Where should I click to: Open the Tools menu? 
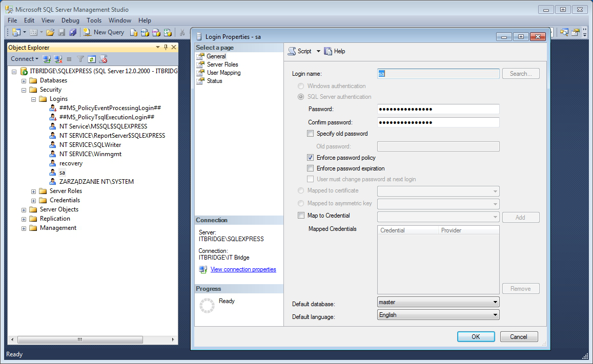coord(94,20)
